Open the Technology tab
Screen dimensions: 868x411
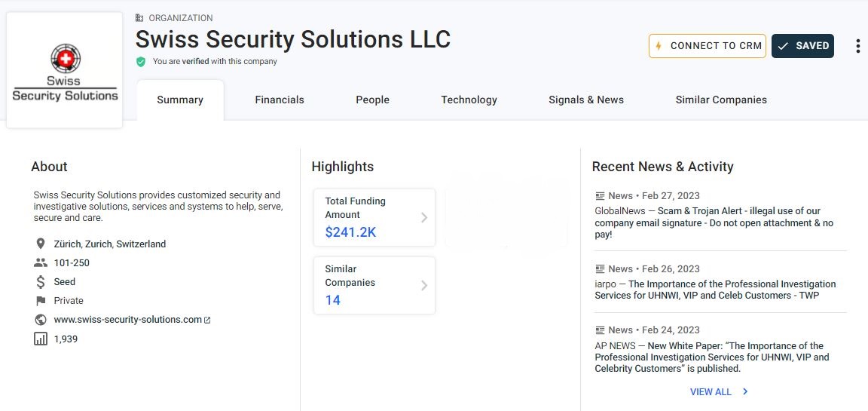coord(469,100)
